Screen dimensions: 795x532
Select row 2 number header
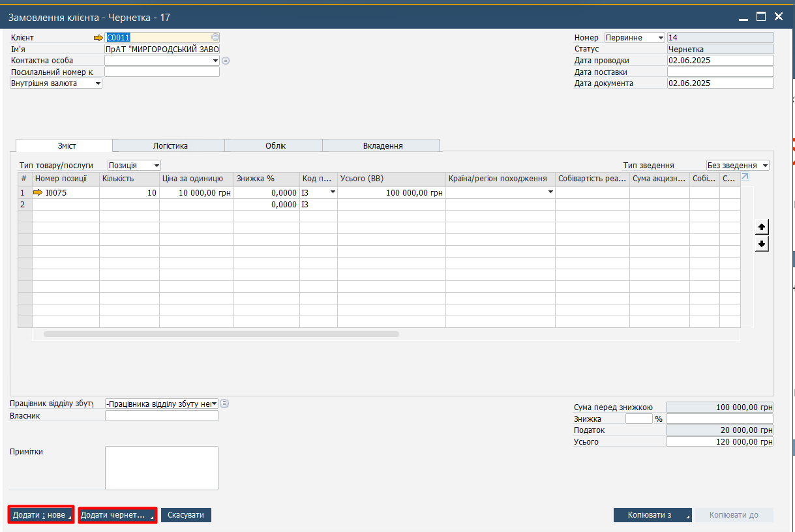pos(25,205)
